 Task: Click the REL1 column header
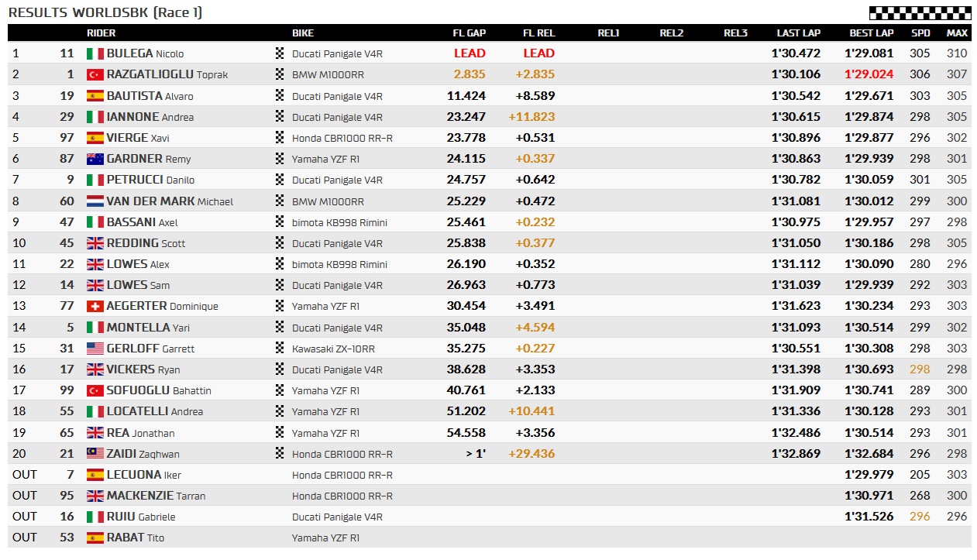[609, 33]
